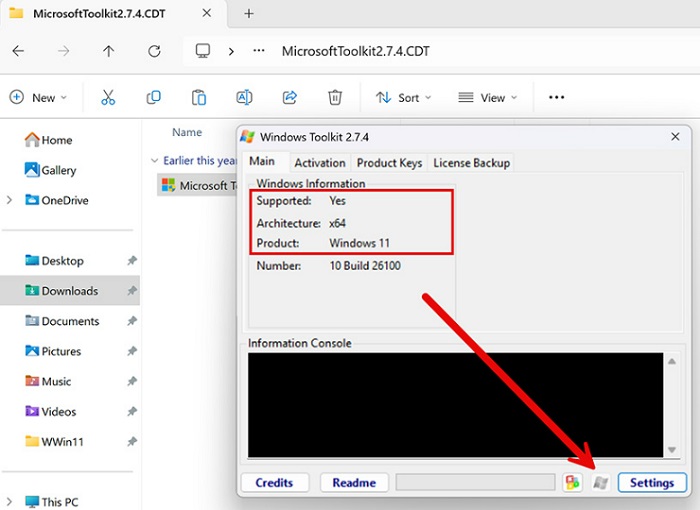
Task: Click the This PC monitor icon in address bar
Action: pos(203,51)
